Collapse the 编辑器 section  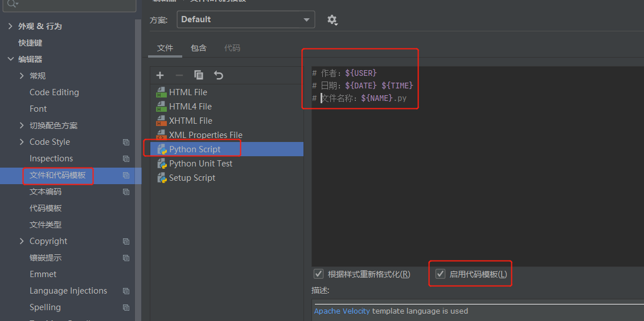tap(11, 59)
